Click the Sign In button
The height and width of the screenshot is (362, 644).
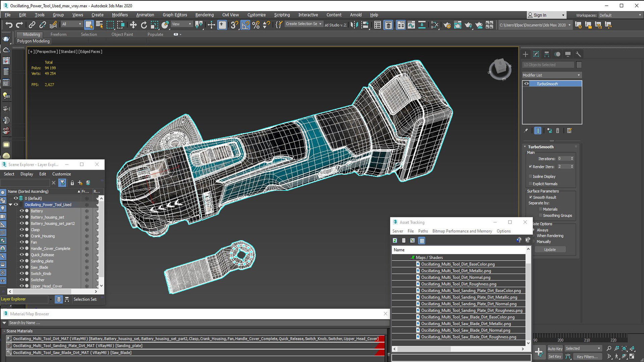click(x=546, y=15)
